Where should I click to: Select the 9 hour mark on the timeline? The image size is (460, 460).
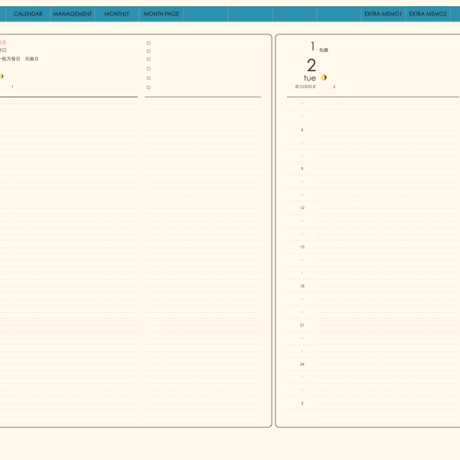pos(302,169)
